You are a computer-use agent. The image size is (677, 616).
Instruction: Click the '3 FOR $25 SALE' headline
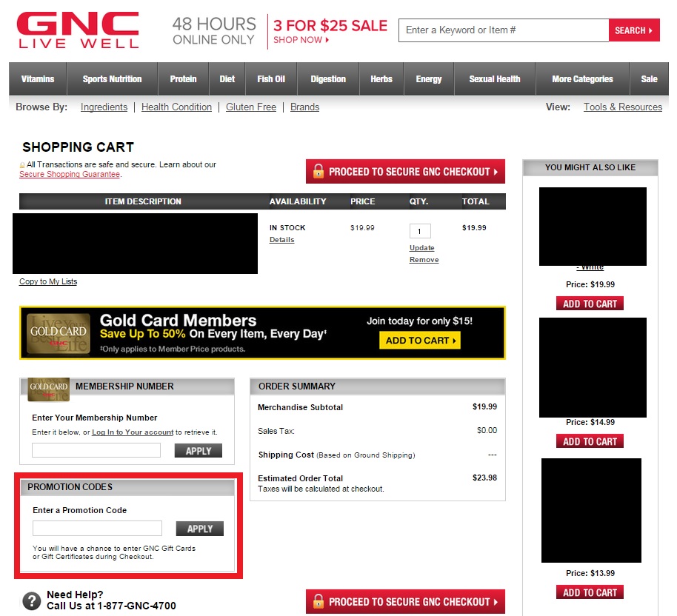(330, 25)
